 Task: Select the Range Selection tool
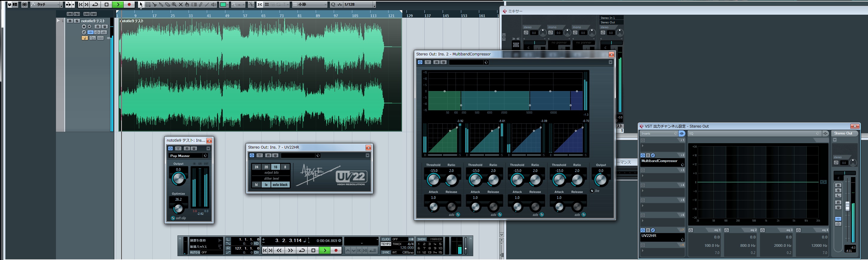click(148, 4)
